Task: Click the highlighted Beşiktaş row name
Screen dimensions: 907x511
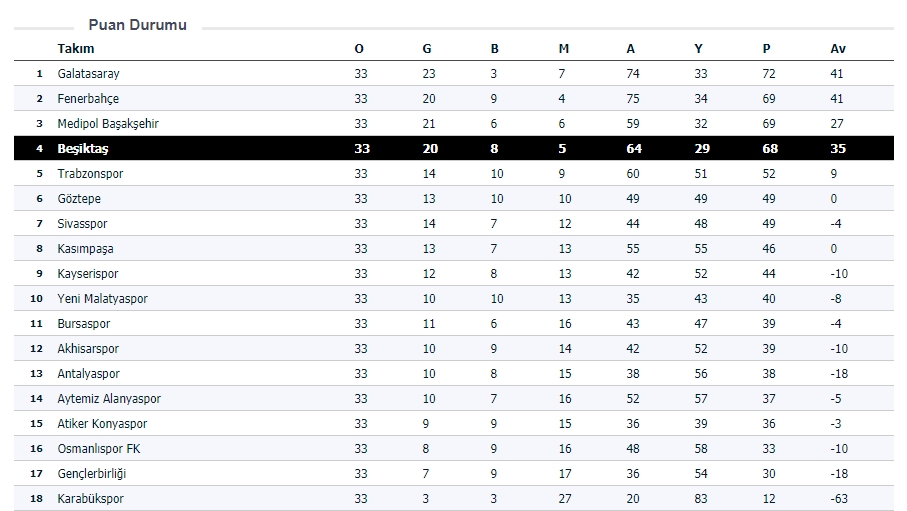Action: pos(83,148)
